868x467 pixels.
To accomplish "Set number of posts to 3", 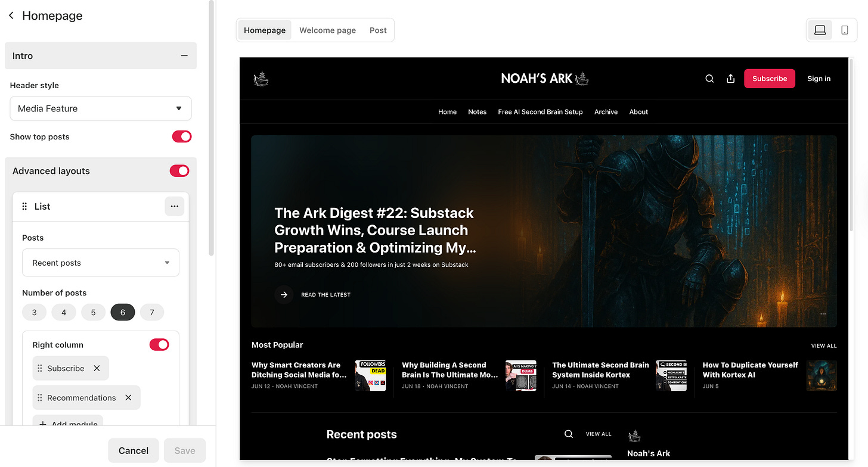I will (x=35, y=312).
